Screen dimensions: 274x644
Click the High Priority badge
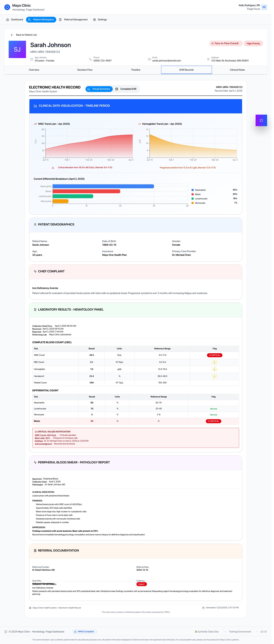click(x=253, y=43)
